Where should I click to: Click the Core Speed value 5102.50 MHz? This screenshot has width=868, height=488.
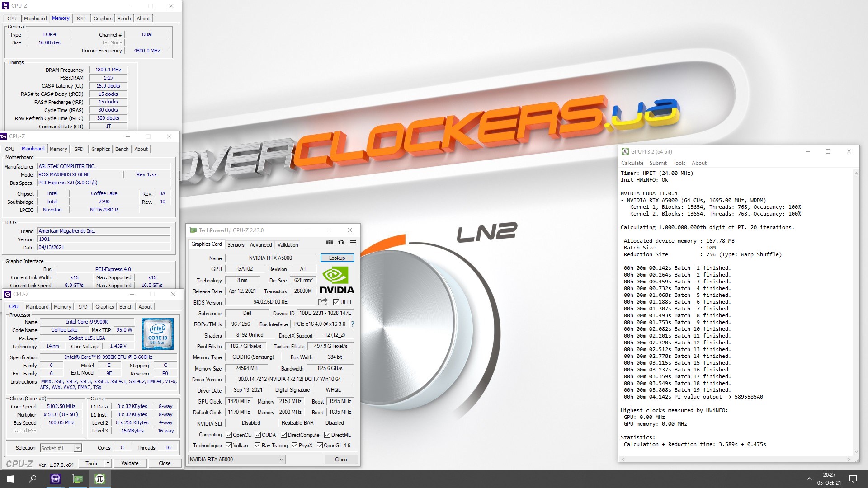point(61,407)
